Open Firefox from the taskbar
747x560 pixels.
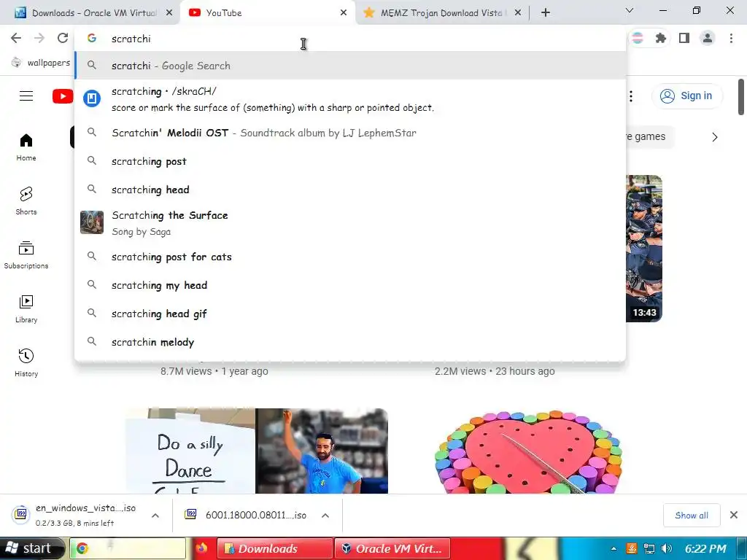pyautogui.click(x=201, y=548)
